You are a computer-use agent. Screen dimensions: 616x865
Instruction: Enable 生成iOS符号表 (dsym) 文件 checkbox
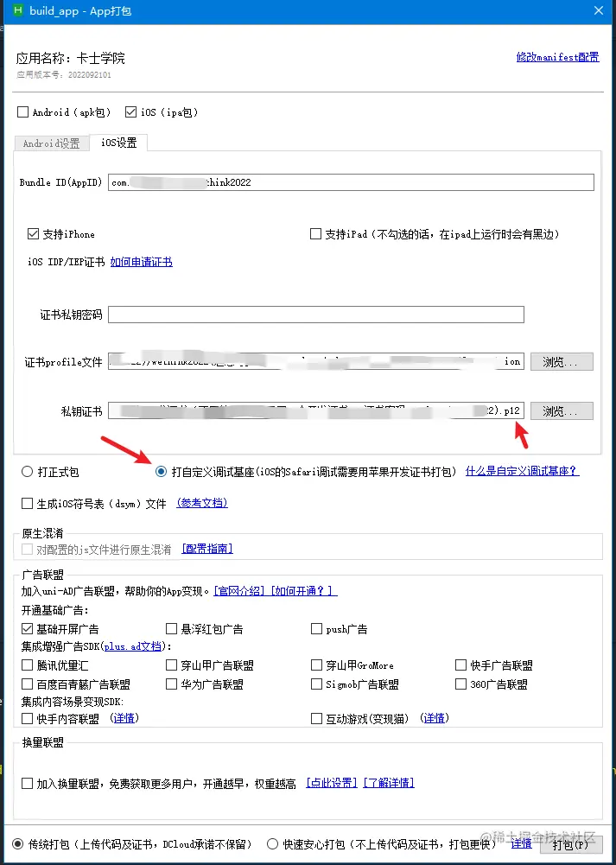(27, 503)
